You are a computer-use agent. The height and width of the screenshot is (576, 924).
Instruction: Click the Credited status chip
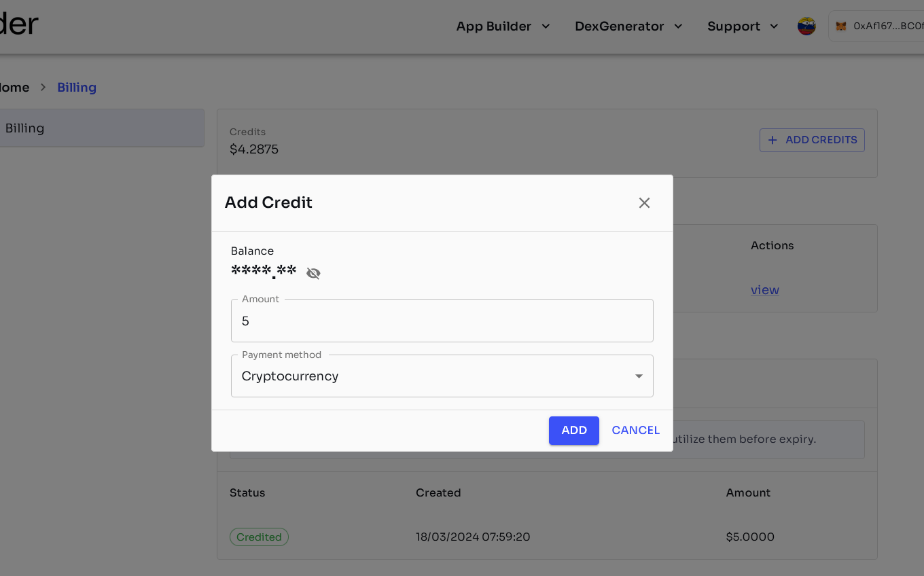click(x=259, y=537)
